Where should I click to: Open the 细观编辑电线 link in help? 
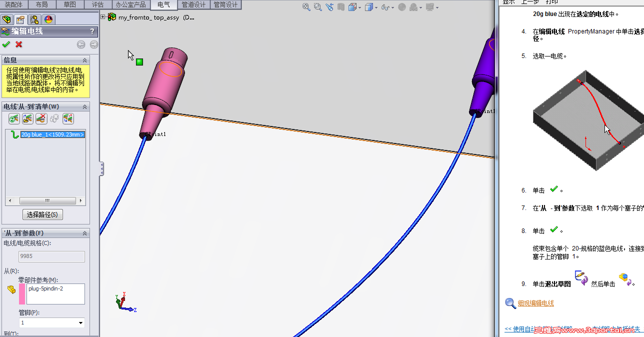click(535, 303)
